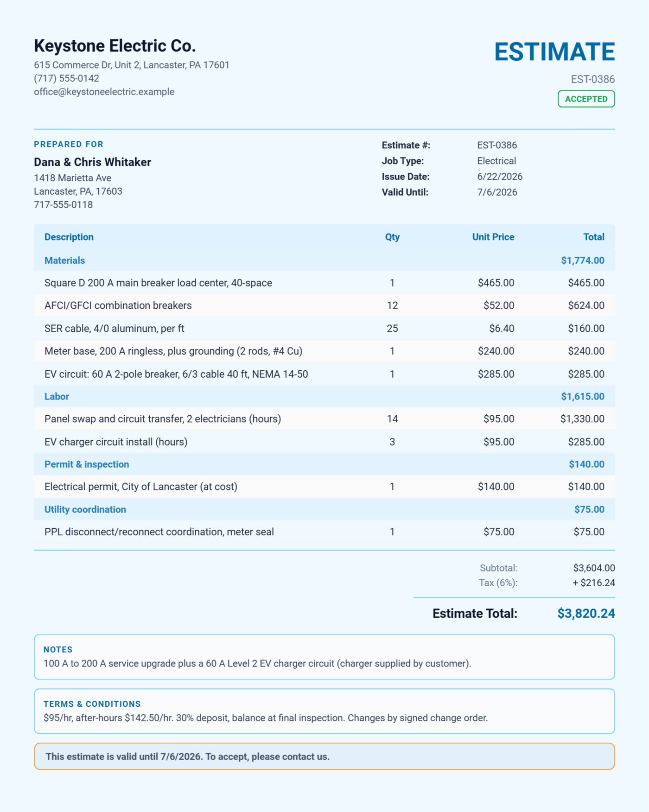Click the Labor subtotal $1,615.00
Image resolution: width=649 pixels, height=812 pixels.
click(x=583, y=397)
